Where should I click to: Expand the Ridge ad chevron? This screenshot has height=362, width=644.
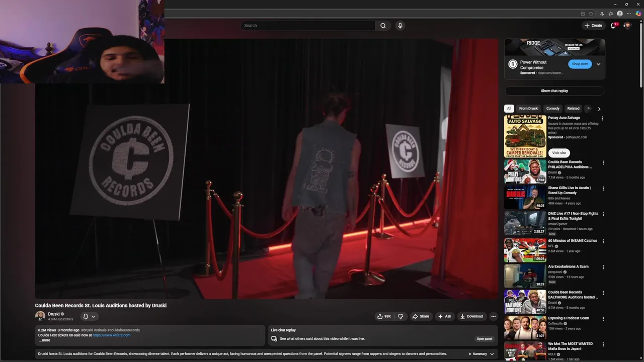[x=598, y=64]
